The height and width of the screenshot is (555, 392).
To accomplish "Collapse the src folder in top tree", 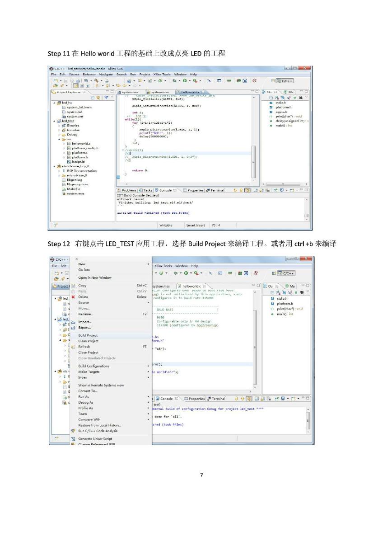I will pos(59,139).
